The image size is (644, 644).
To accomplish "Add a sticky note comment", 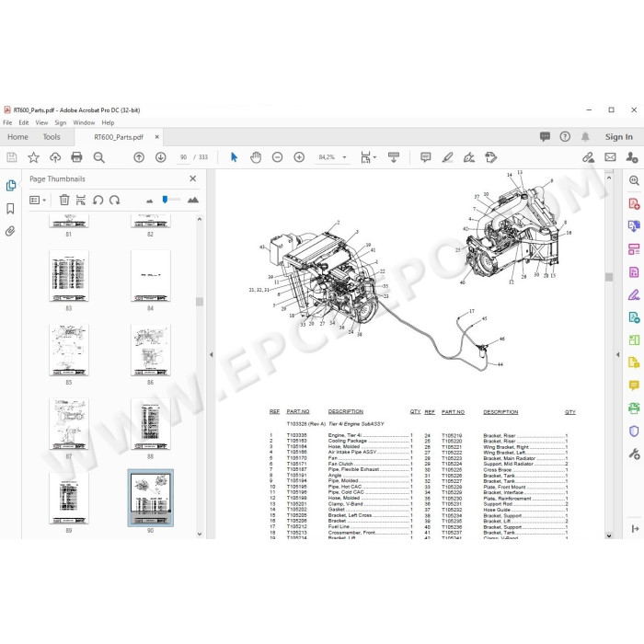I will [425, 157].
